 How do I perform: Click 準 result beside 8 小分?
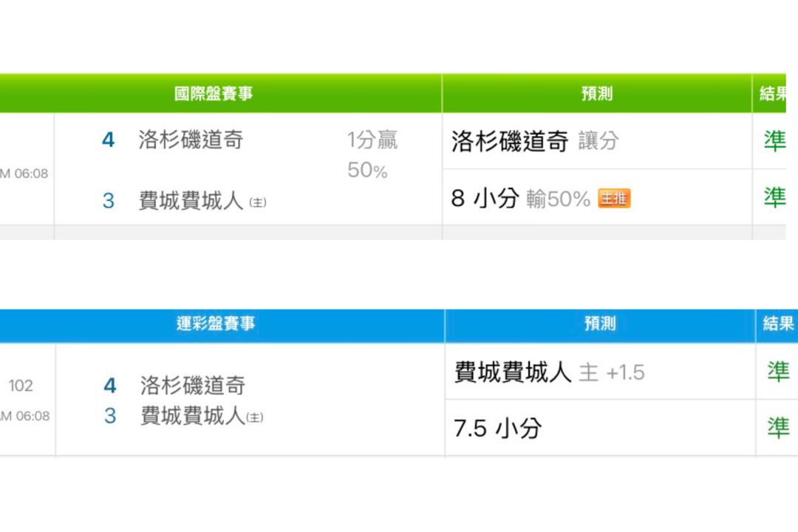point(774,197)
